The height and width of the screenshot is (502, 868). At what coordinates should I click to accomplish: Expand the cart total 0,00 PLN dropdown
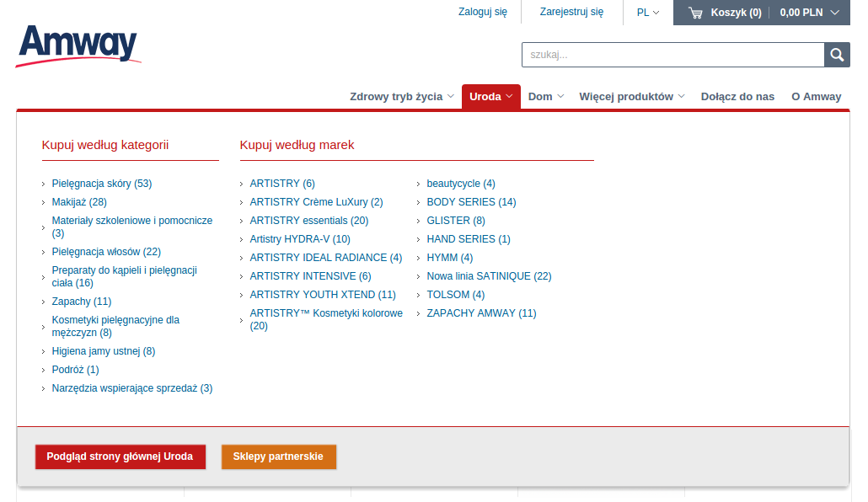809,12
